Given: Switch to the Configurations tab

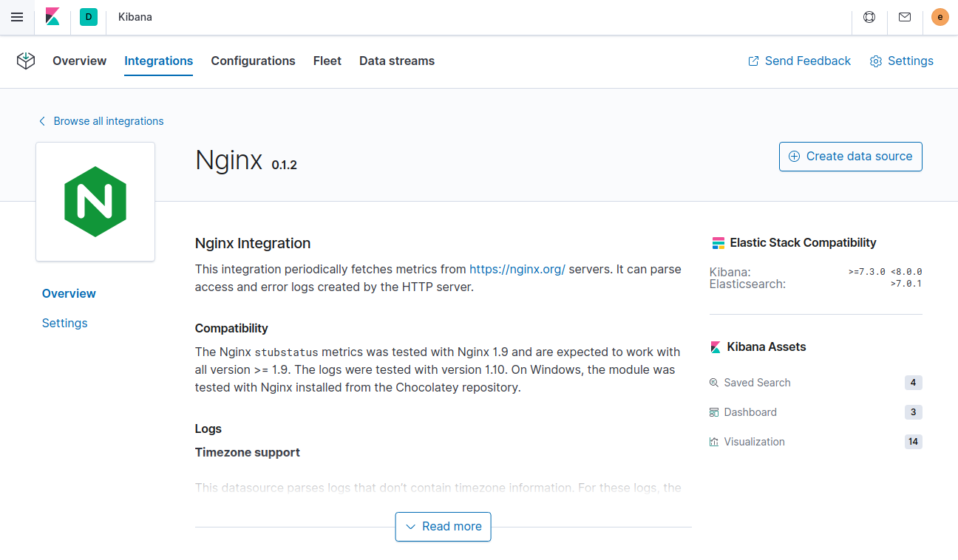Looking at the screenshot, I should point(253,61).
